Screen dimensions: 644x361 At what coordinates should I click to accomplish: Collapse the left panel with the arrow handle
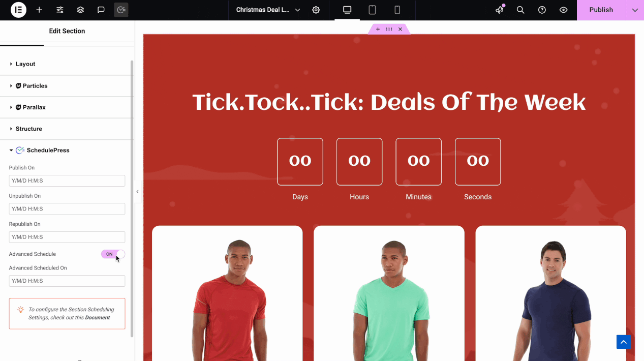[x=137, y=192]
